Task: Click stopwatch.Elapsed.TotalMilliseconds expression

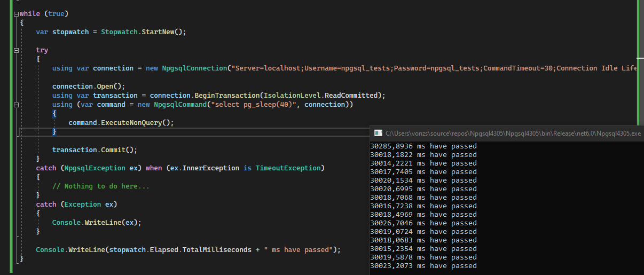Action: [x=180, y=249]
